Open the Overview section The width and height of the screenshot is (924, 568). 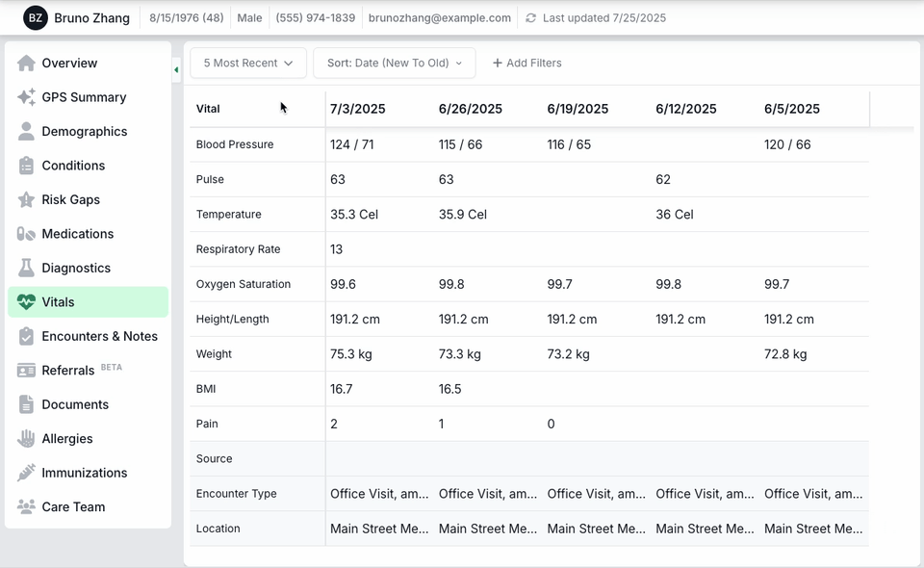[x=88, y=63]
